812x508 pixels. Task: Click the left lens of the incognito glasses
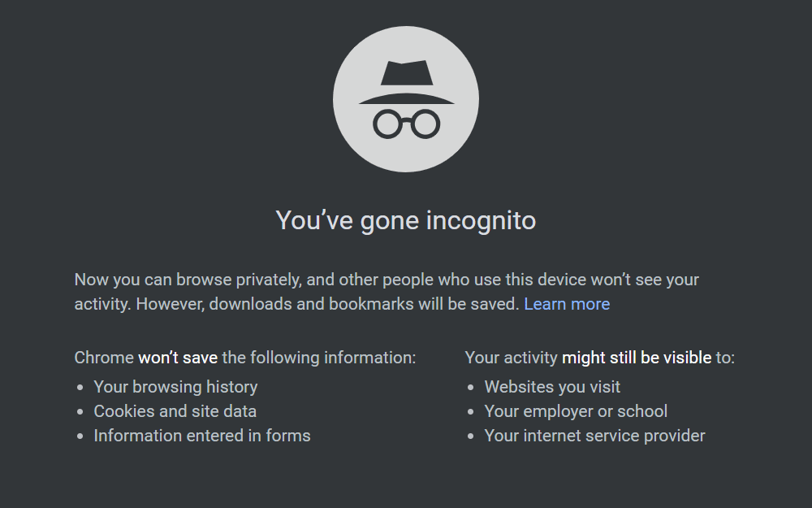coord(387,121)
